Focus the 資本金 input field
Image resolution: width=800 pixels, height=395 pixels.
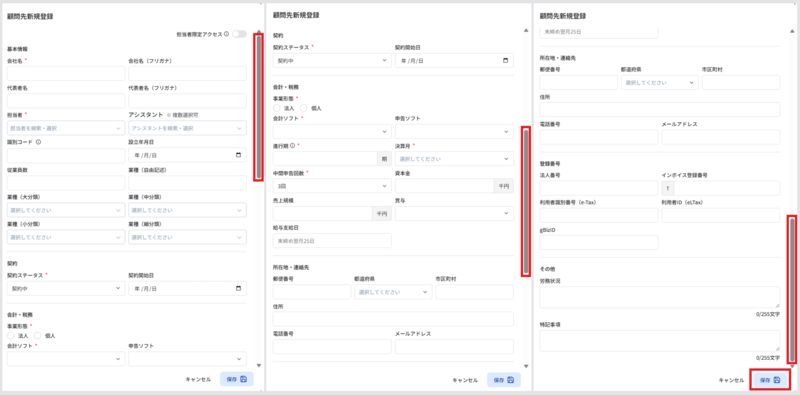coord(444,186)
